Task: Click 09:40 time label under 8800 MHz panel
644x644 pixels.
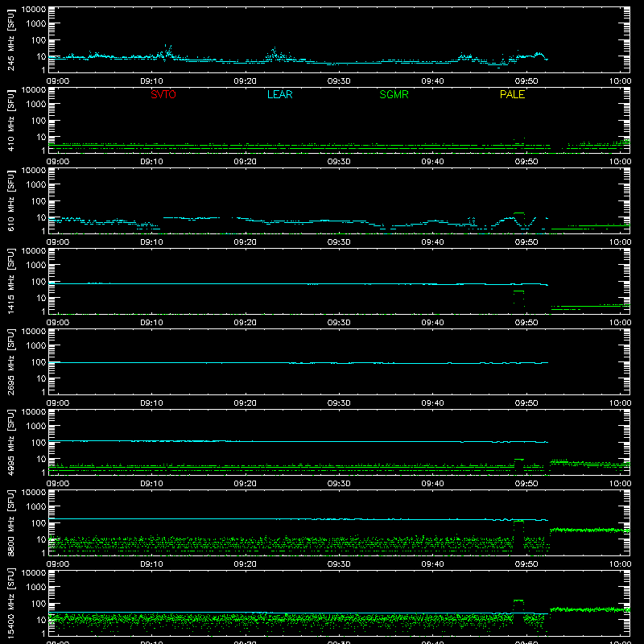Action: [432, 564]
